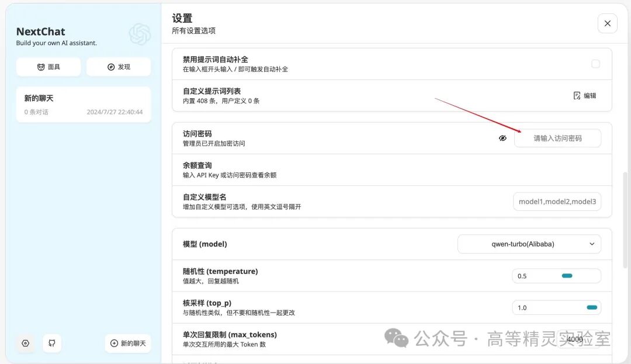Enable 禁用提示词自动补全 checkbox

[595, 64]
